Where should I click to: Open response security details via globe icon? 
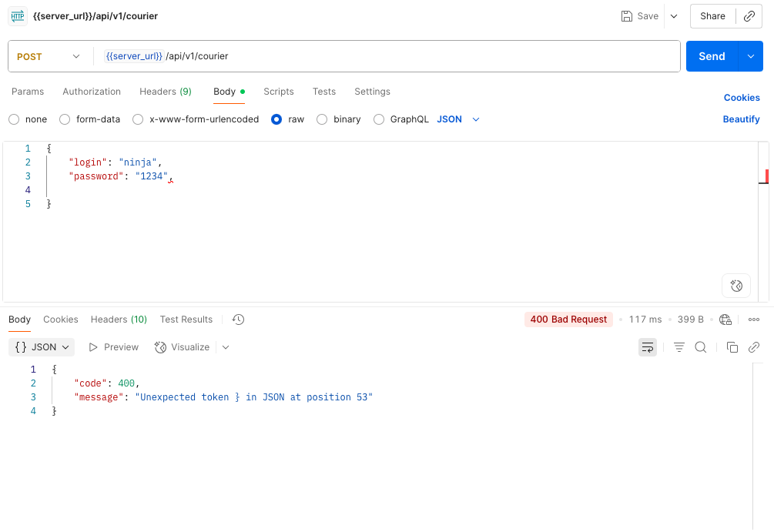pyautogui.click(x=725, y=319)
